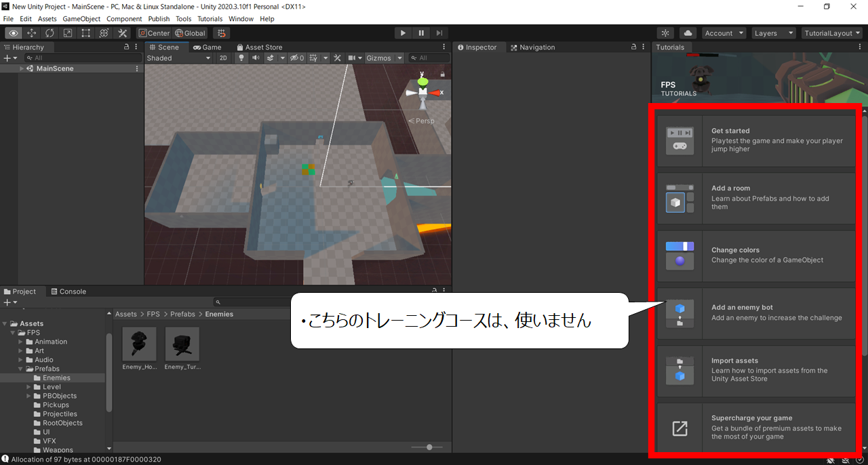
Task: Open MainScene row options menu
Action: [x=138, y=68]
